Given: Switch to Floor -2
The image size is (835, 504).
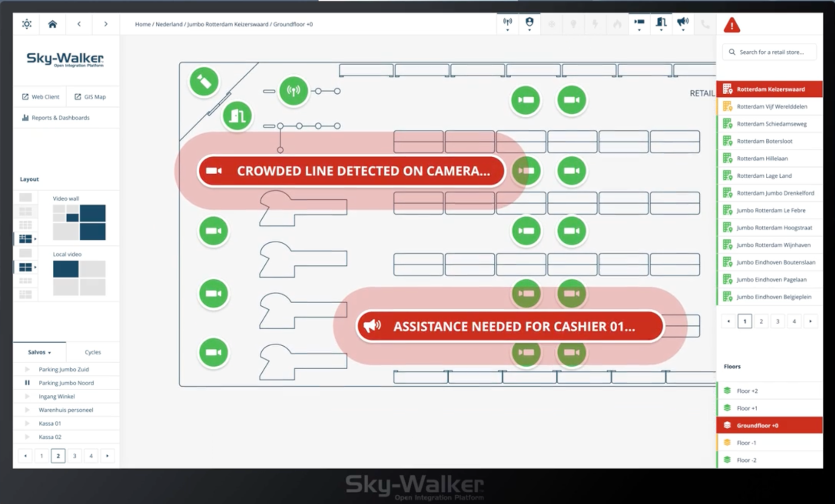Looking at the screenshot, I should (770, 460).
